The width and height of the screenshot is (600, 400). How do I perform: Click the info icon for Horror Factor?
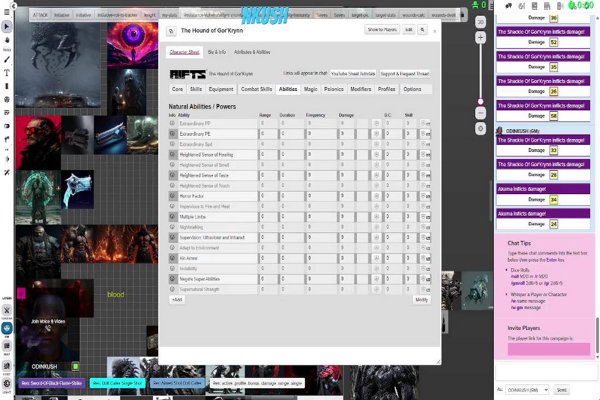point(173,196)
